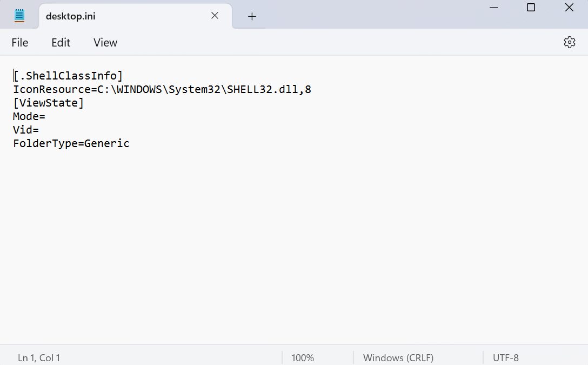Click inside the text editing area
This screenshot has width=588, height=365.
[x=270, y=216]
